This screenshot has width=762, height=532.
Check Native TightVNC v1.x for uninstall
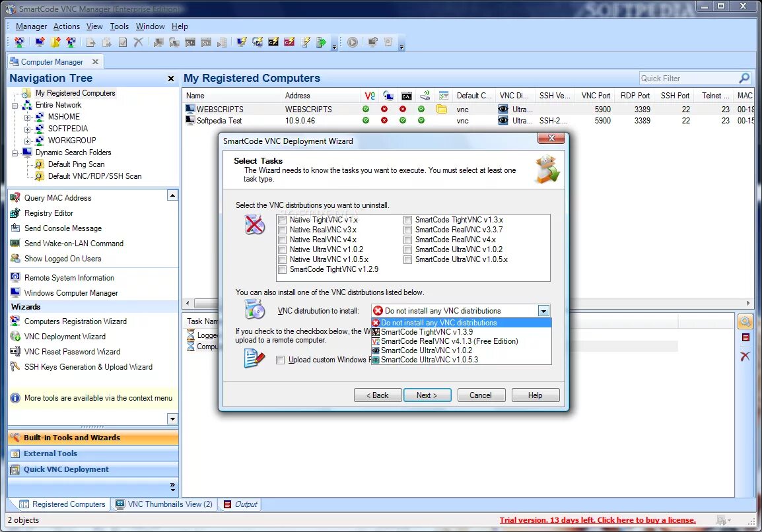(x=283, y=220)
